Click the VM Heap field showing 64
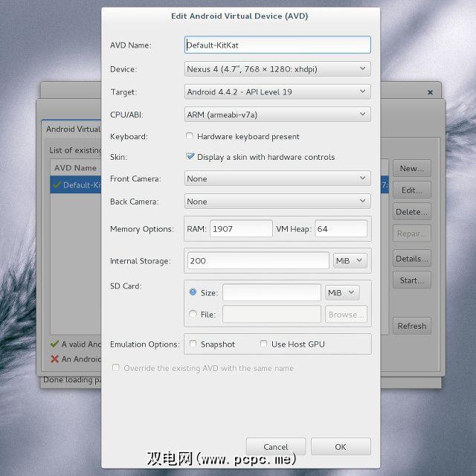The height and width of the screenshot is (476, 476). coord(341,228)
